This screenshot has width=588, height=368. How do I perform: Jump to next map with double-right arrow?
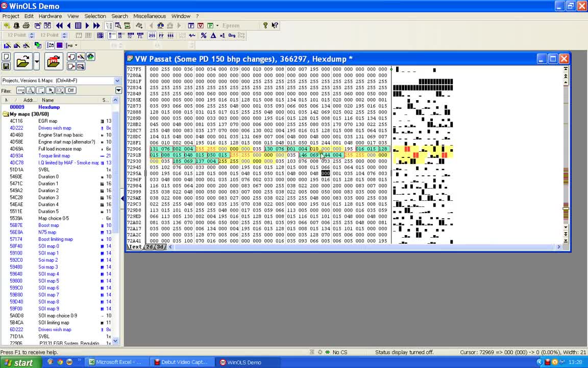point(96,26)
